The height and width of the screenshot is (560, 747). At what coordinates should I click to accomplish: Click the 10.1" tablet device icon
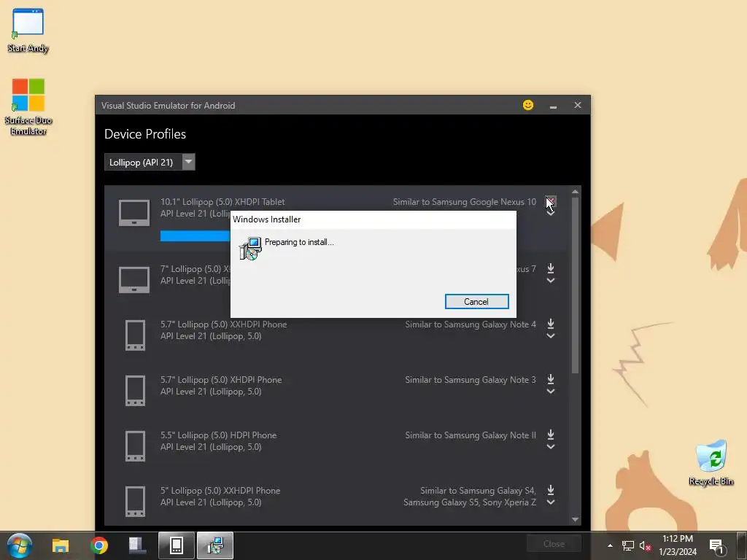(134, 213)
